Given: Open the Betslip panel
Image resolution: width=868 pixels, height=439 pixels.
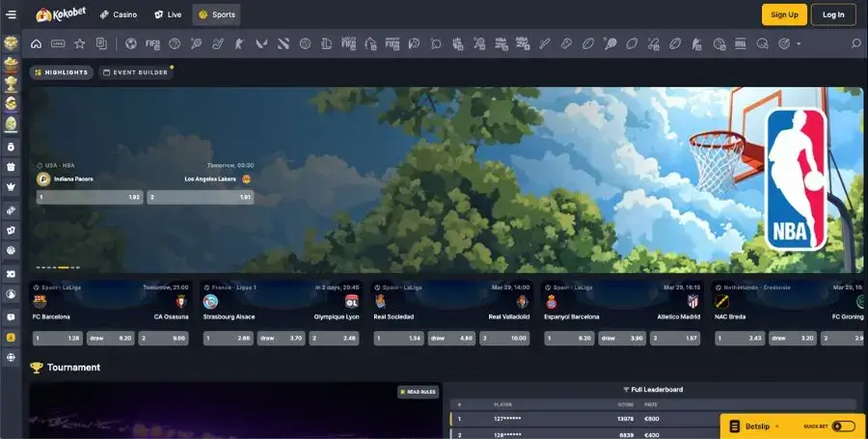Looking at the screenshot, I should (756, 426).
